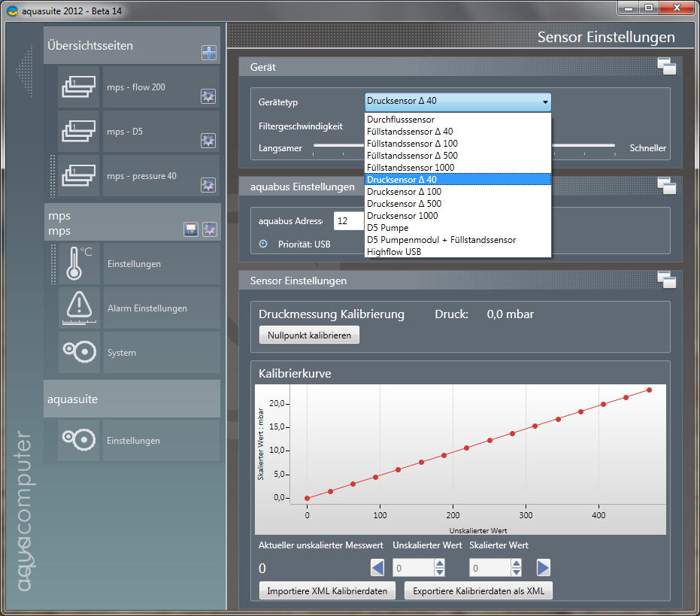This screenshot has width=700, height=616.
Task: Open the Gerätetyp dropdown arrow
Action: tap(545, 102)
